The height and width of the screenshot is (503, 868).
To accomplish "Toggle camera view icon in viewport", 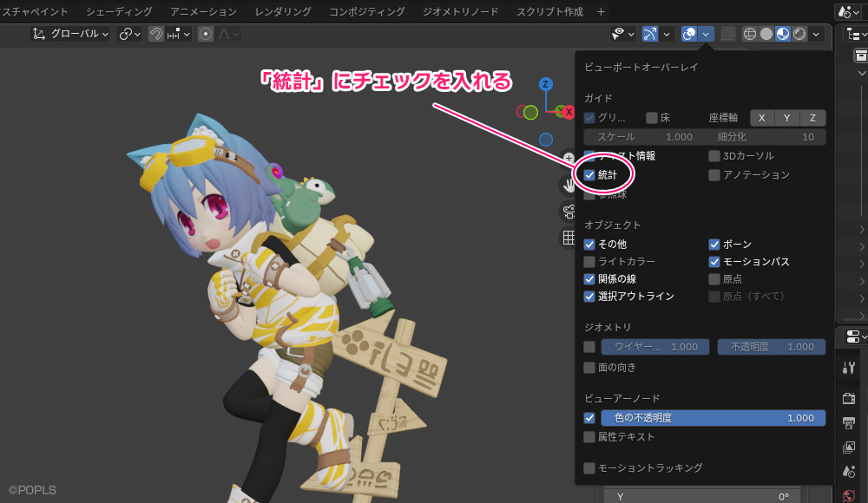I will (569, 212).
